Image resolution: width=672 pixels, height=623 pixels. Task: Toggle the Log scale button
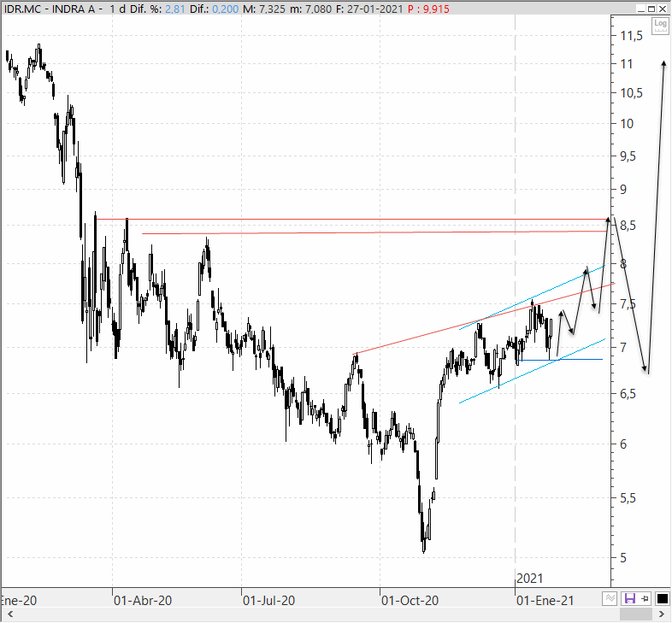click(x=660, y=26)
